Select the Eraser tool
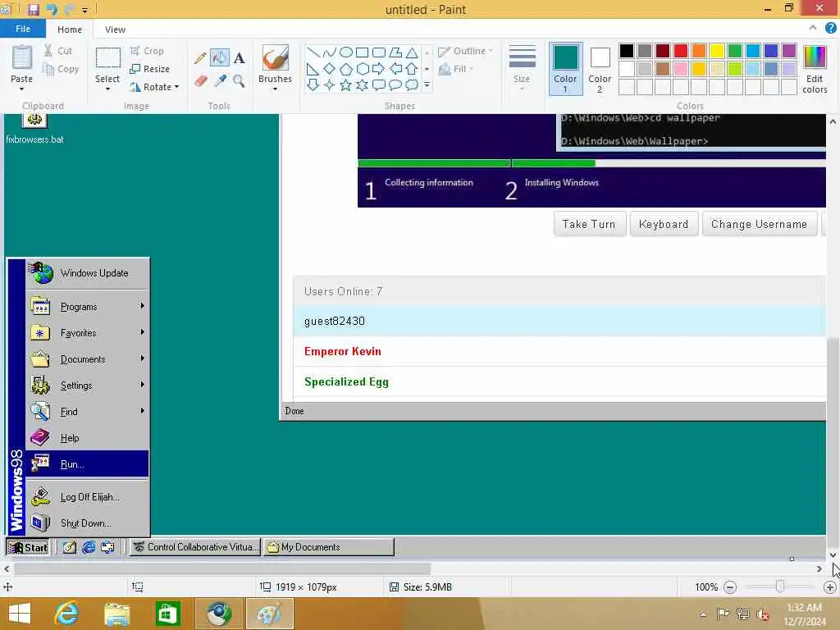Viewport: 840px width, 630px height. click(x=200, y=81)
